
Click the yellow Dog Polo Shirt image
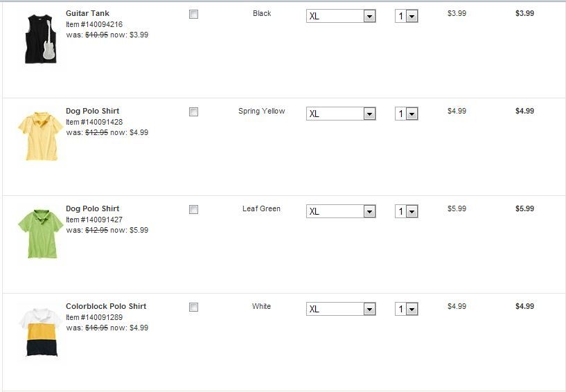[x=39, y=136]
